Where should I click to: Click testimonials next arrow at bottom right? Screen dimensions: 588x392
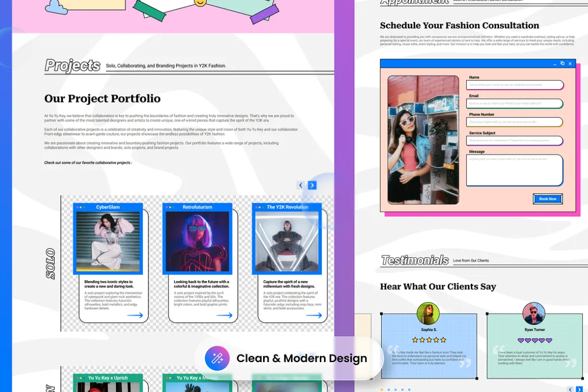coord(579,389)
